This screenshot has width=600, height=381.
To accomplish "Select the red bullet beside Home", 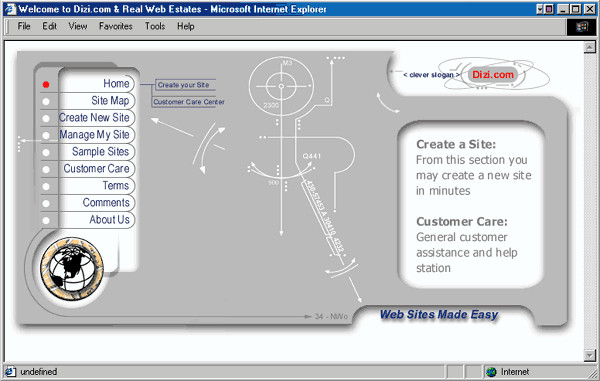I will coord(46,85).
